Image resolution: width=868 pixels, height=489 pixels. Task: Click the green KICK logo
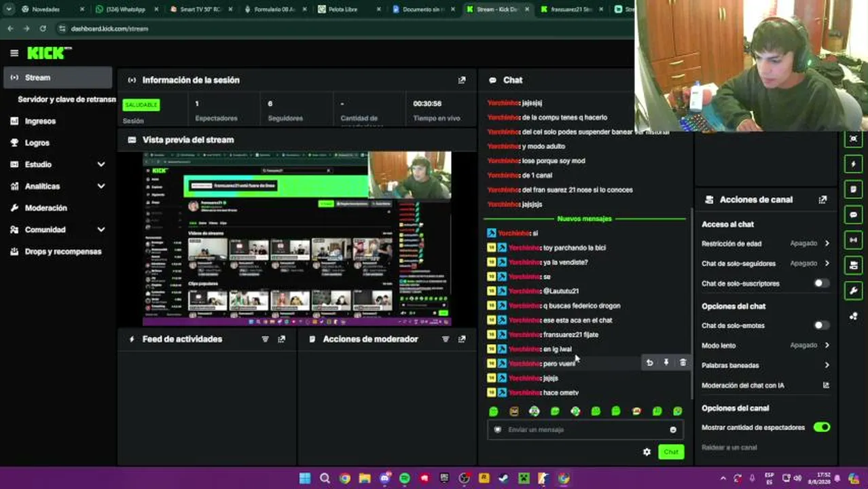(49, 53)
